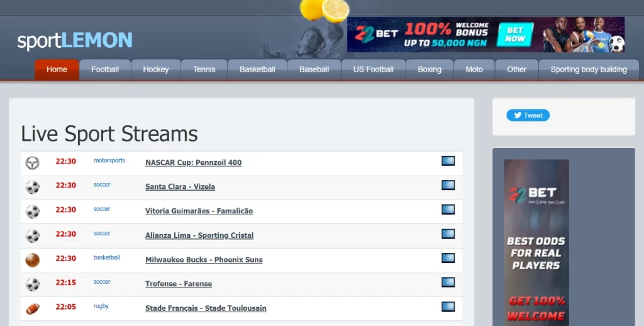Open the stream screen icon for Stade Français - Stade Toulousain

click(448, 306)
